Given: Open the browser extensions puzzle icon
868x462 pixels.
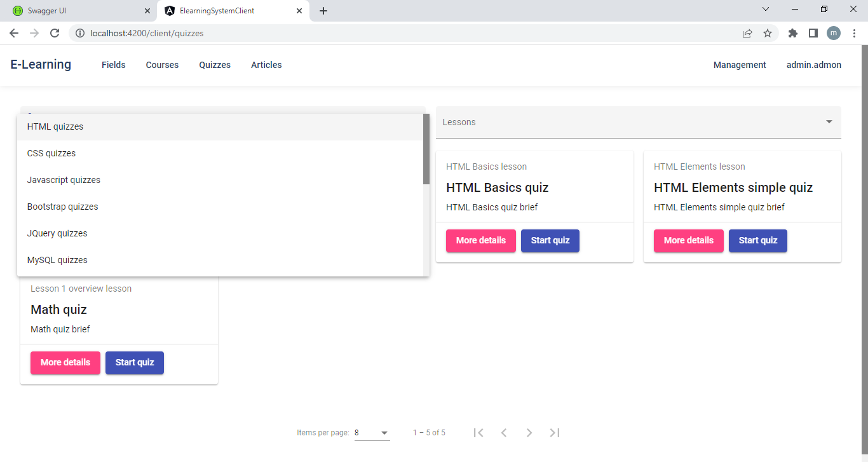Looking at the screenshot, I should [x=792, y=33].
